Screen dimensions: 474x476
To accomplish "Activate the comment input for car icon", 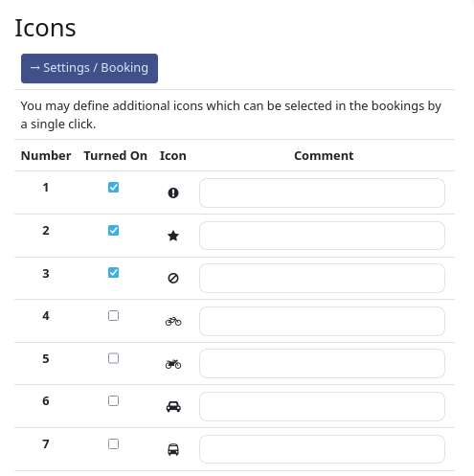I will (322, 406).
